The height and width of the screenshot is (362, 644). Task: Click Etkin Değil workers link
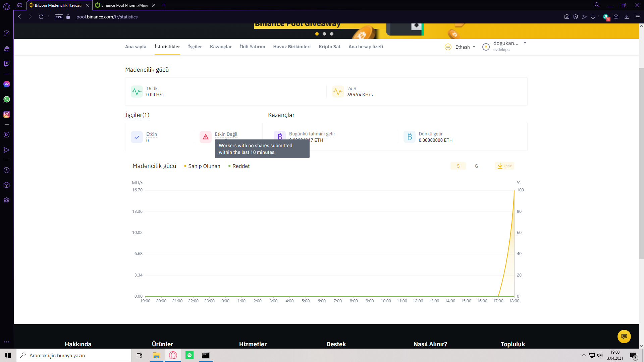click(226, 134)
